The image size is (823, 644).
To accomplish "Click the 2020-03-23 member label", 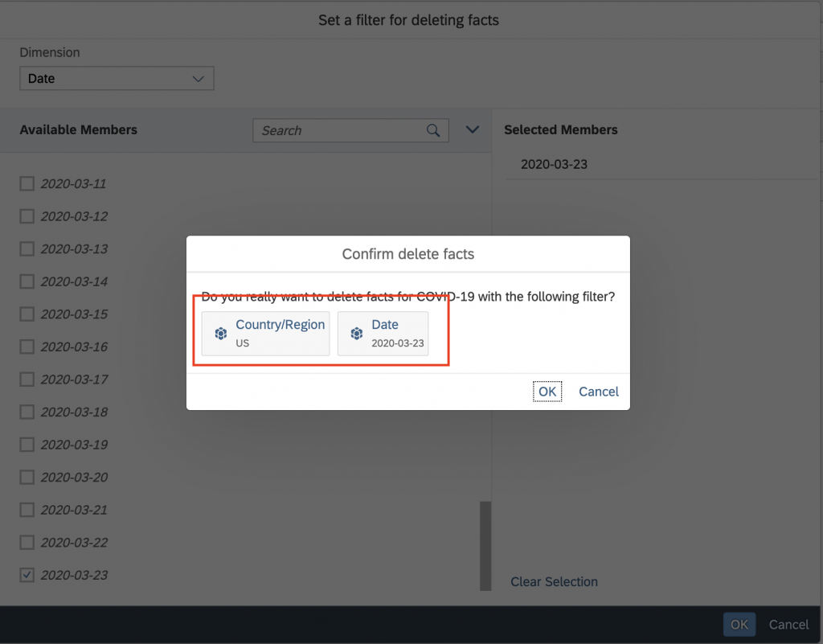I will pyautogui.click(x=74, y=575).
